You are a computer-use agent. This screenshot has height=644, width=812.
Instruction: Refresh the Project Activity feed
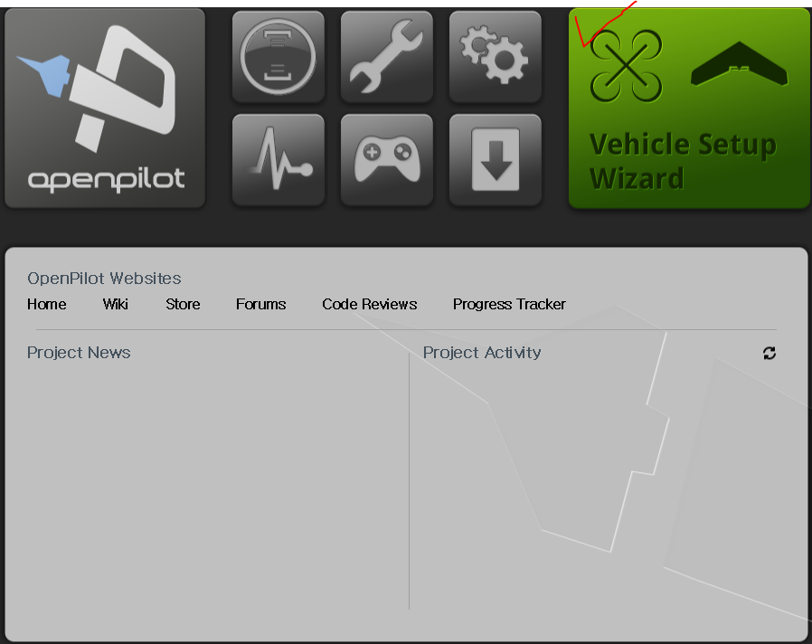pos(769,353)
